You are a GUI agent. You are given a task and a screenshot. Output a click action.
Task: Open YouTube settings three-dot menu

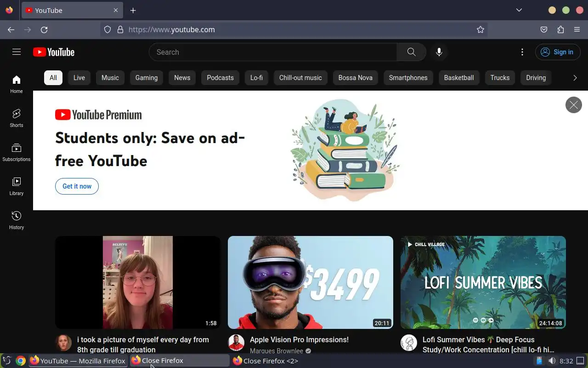pyautogui.click(x=522, y=52)
